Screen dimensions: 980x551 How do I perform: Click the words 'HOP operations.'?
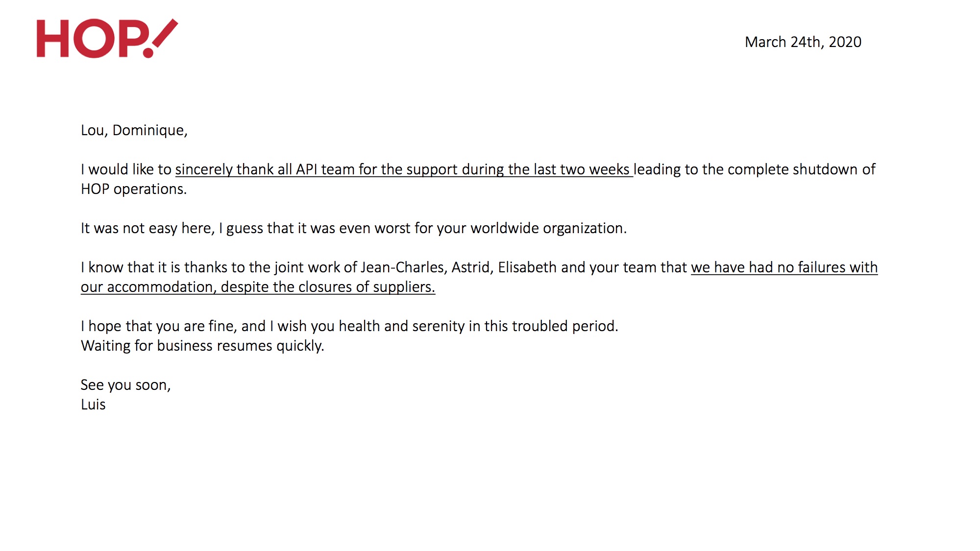coord(134,189)
